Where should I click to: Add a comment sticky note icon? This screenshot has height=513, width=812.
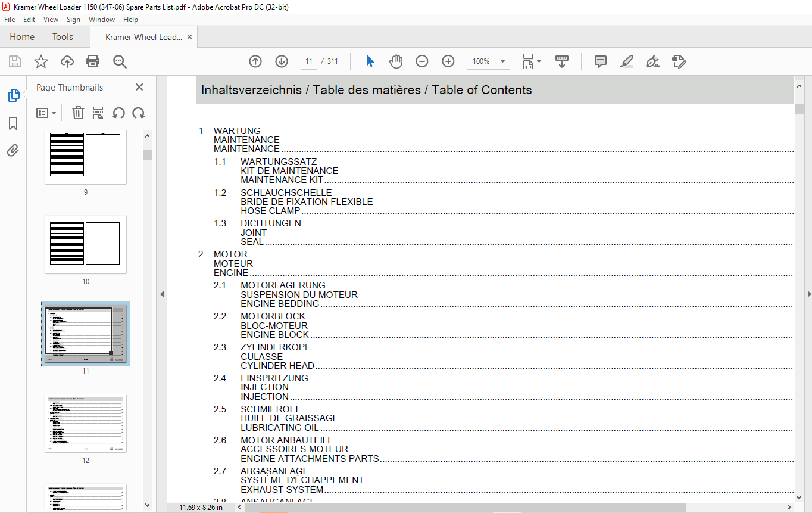point(601,61)
